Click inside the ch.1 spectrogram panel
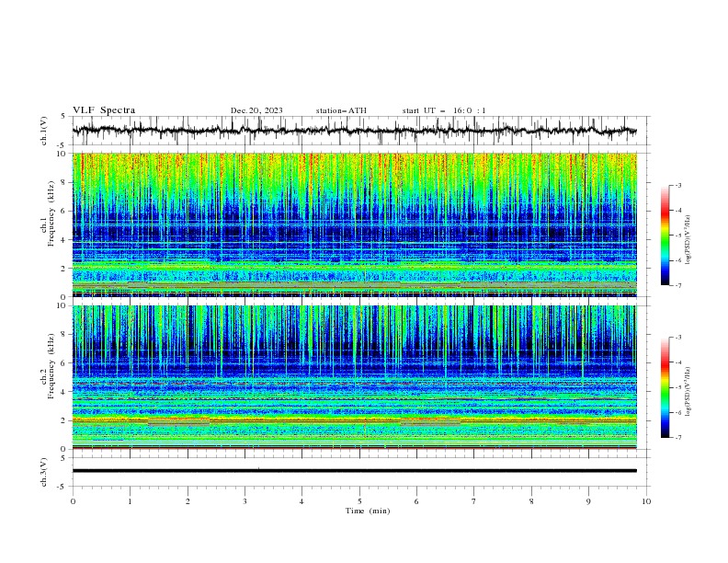 pos(354,224)
